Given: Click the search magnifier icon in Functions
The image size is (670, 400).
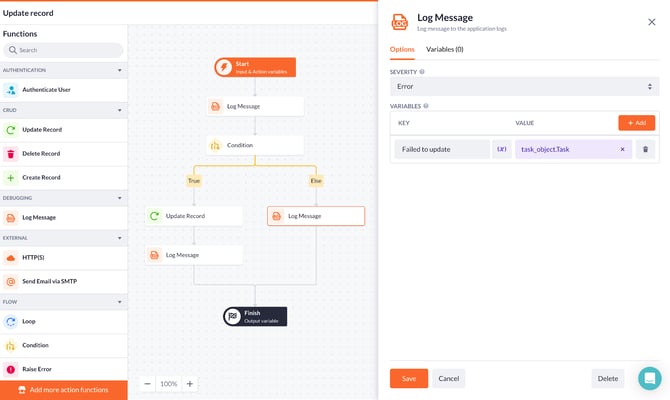Looking at the screenshot, I should coord(13,50).
